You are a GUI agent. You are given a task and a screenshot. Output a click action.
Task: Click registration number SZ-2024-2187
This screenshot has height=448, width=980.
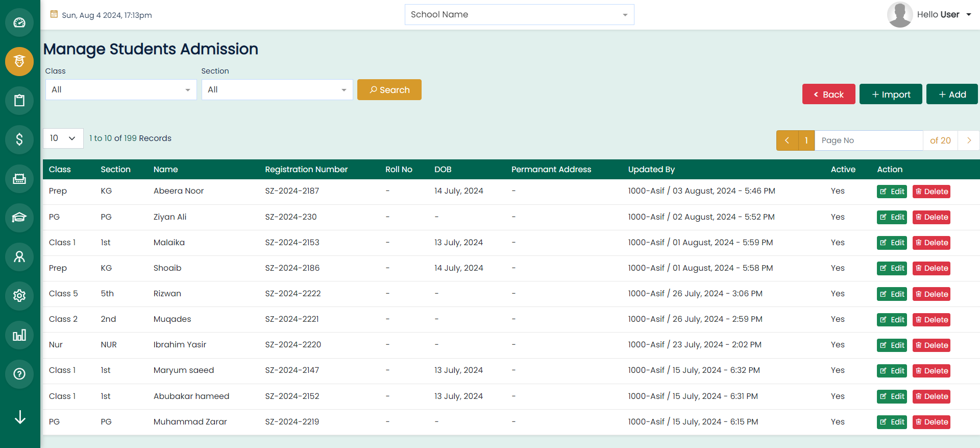pos(292,191)
